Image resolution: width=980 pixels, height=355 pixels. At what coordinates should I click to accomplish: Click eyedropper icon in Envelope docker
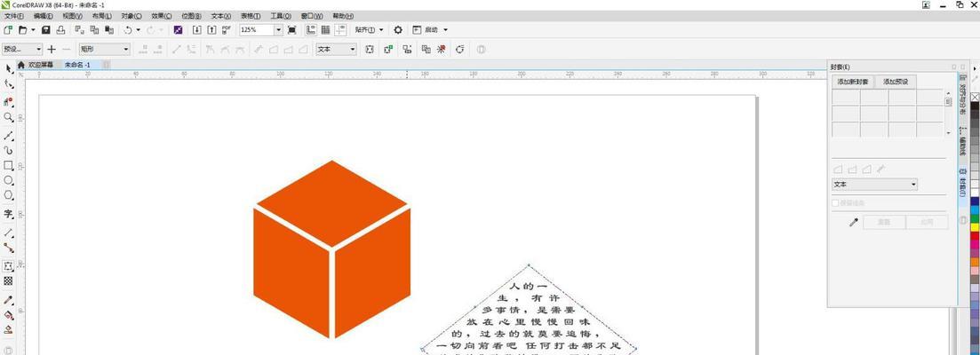[x=854, y=222]
